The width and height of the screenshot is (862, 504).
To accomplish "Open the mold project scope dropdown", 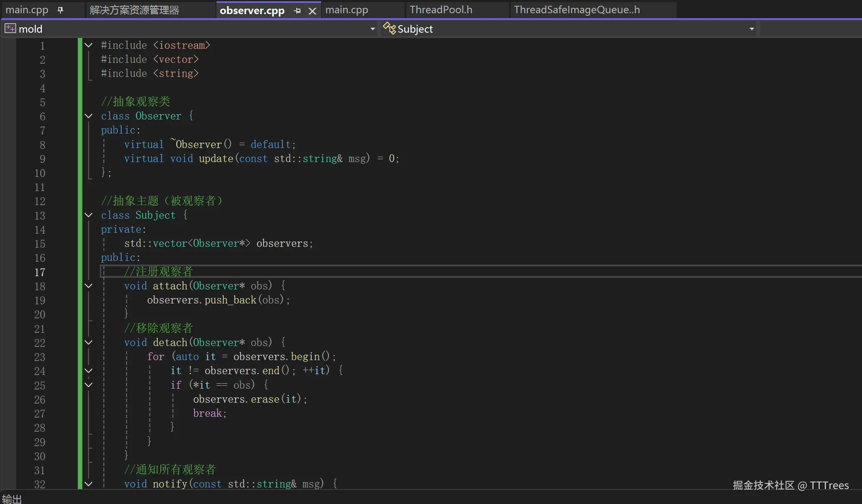I will click(x=372, y=29).
